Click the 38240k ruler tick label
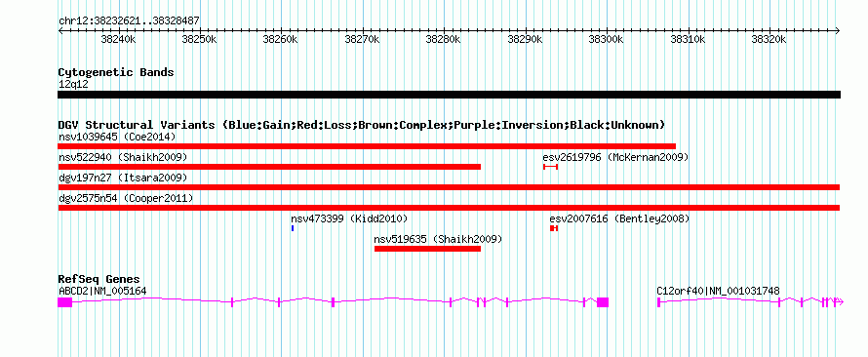 (x=118, y=39)
